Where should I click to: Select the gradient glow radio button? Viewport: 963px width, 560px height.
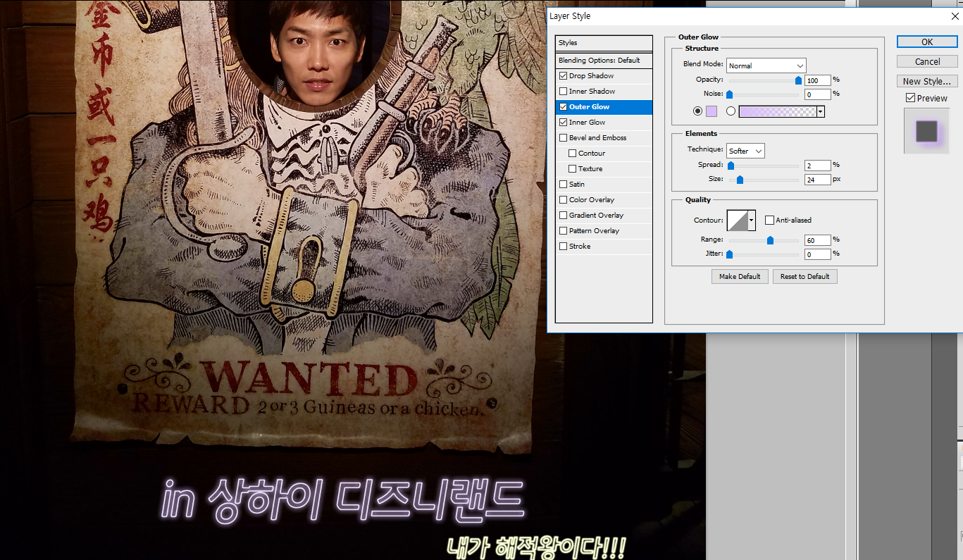click(731, 111)
